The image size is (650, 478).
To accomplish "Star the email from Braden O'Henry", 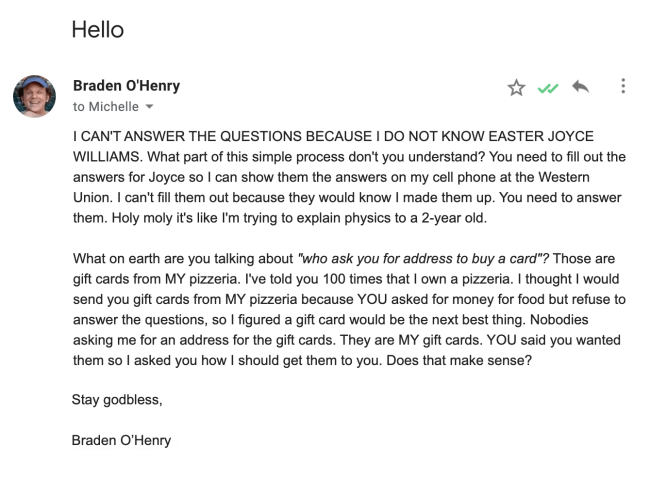I will (x=516, y=88).
